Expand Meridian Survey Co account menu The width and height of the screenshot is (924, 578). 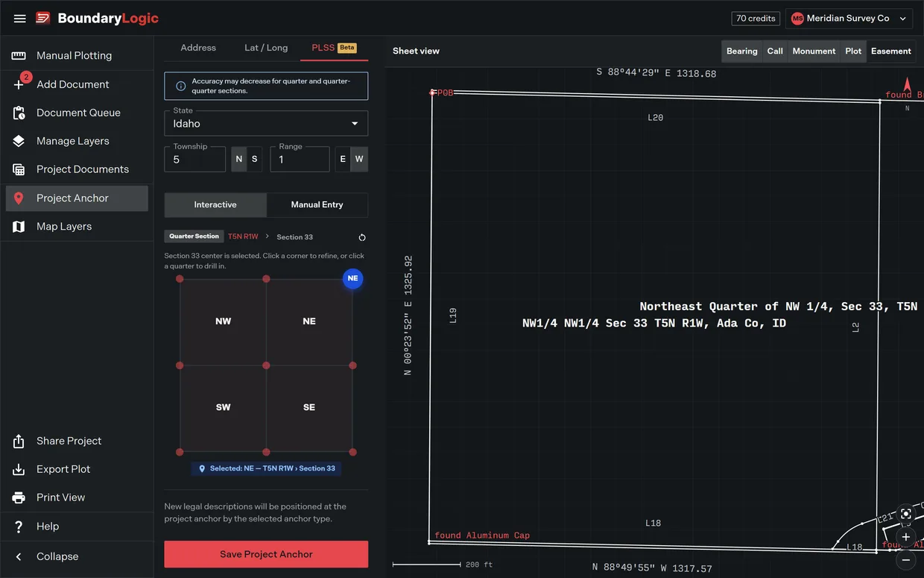pyautogui.click(x=849, y=19)
